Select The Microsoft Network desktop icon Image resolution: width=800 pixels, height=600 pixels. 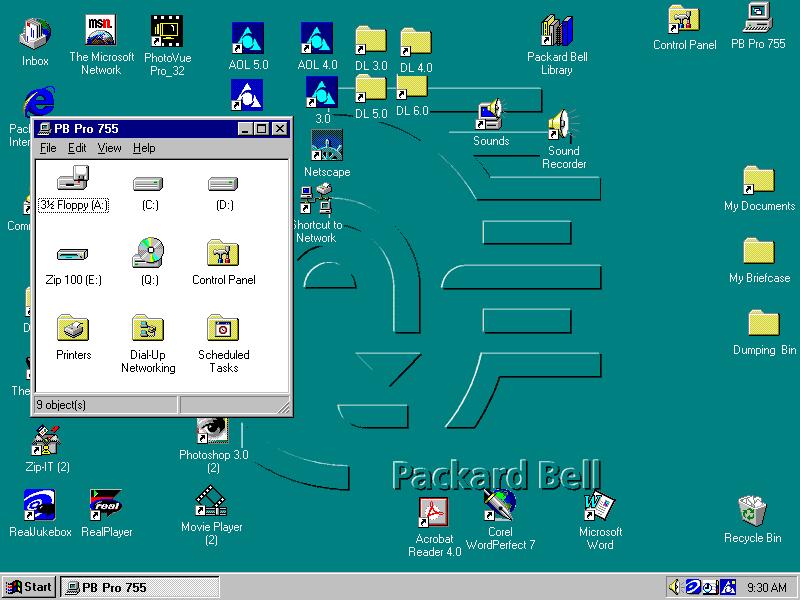point(101,30)
